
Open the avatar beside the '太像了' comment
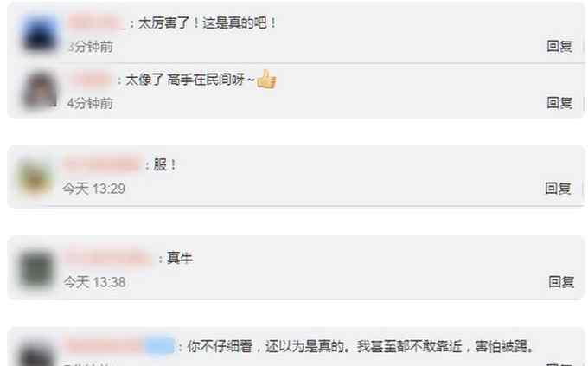(x=40, y=91)
